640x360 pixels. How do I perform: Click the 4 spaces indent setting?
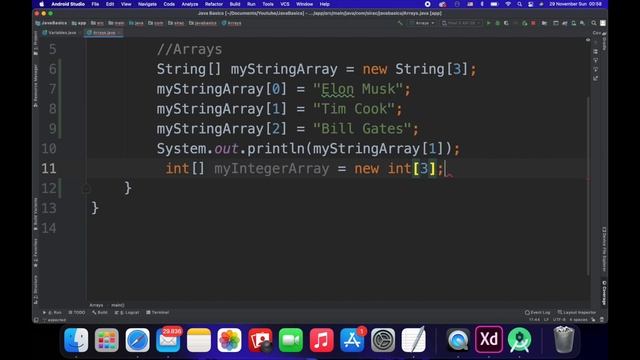click(x=578, y=320)
